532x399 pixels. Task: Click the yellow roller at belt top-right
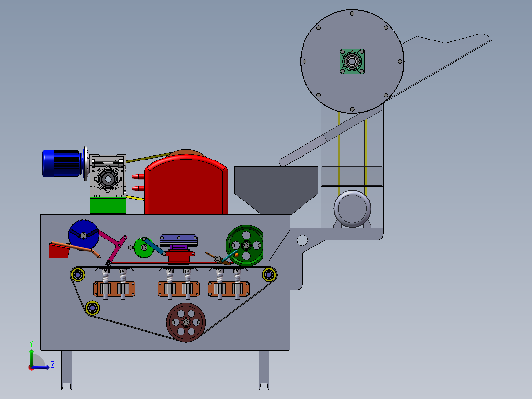269,275
